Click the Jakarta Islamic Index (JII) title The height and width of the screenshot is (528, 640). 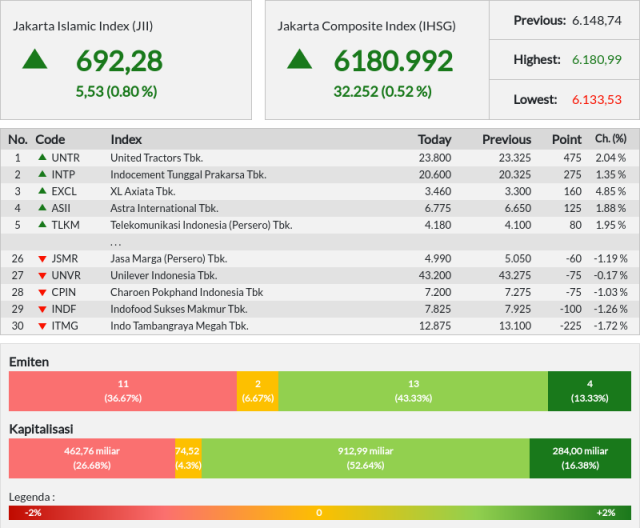(83, 26)
